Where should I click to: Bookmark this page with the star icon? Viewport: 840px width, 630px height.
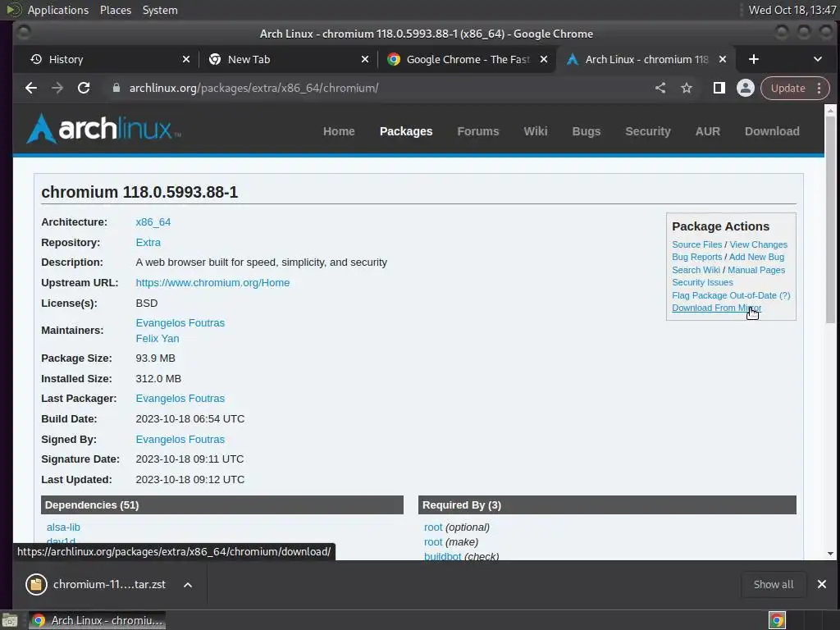pyautogui.click(x=687, y=88)
